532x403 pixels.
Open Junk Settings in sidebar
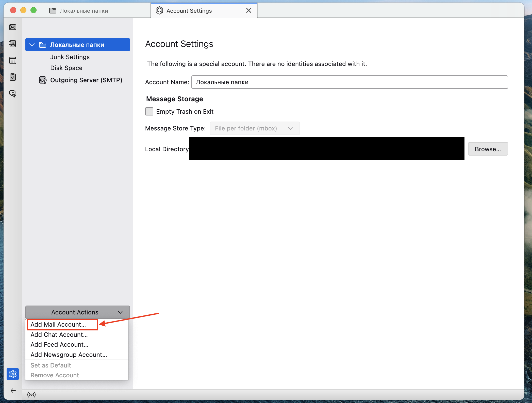(x=70, y=57)
